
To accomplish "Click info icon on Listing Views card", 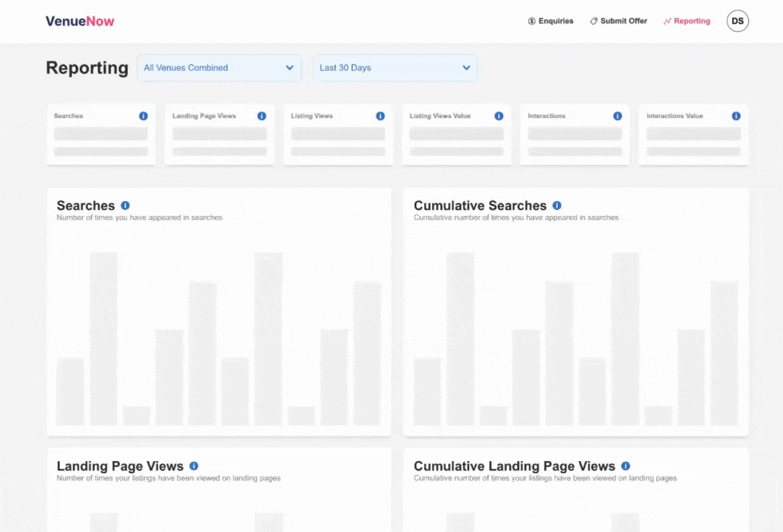I will (x=380, y=116).
